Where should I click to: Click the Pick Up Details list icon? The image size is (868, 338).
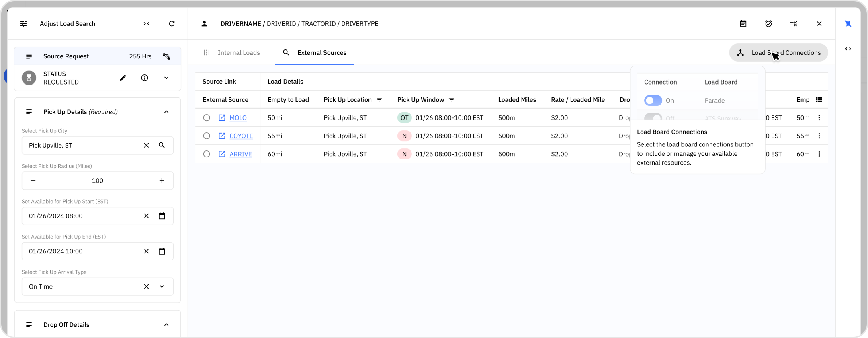[x=29, y=112]
